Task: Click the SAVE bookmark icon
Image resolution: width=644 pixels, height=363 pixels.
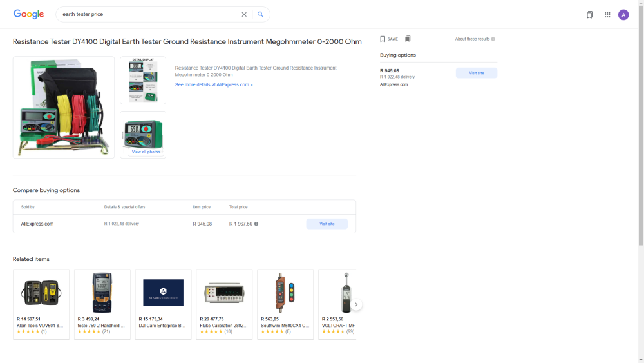Action: coord(383,39)
